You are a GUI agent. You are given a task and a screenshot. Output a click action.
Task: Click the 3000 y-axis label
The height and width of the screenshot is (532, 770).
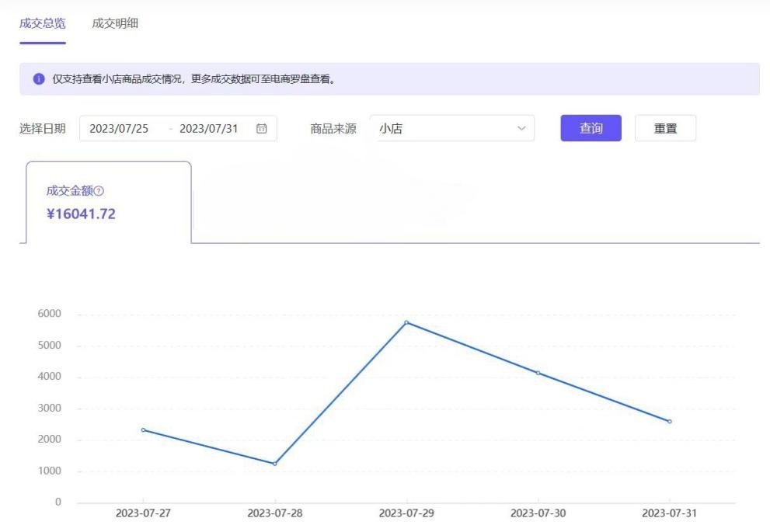coord(50,408)
